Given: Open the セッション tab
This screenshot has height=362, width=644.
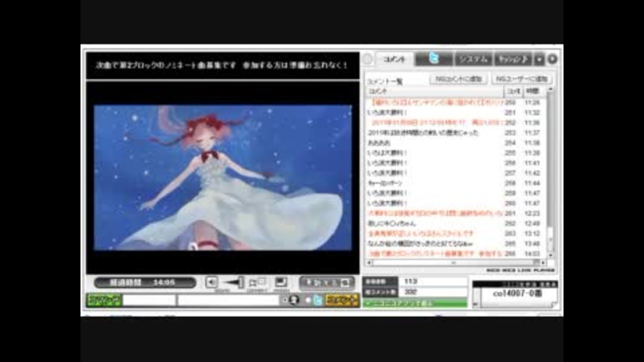Looking at the screenshot, I should [x=513, y=59].
